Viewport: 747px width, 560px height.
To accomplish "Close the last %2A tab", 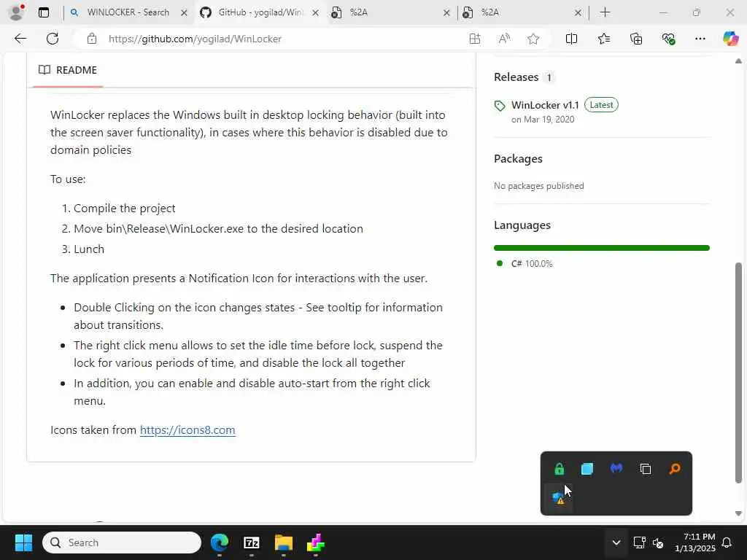I will 578,13.
